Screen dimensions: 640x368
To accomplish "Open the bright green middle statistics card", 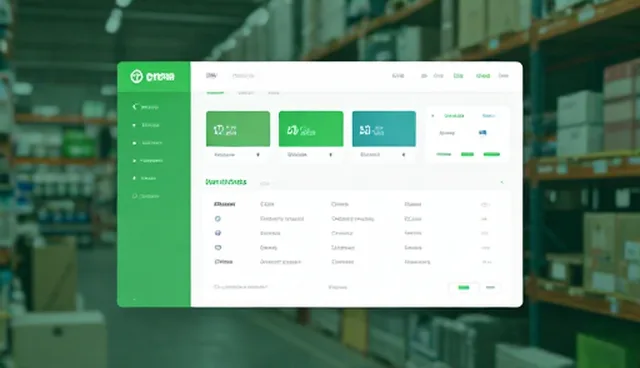I will [311, 129].
